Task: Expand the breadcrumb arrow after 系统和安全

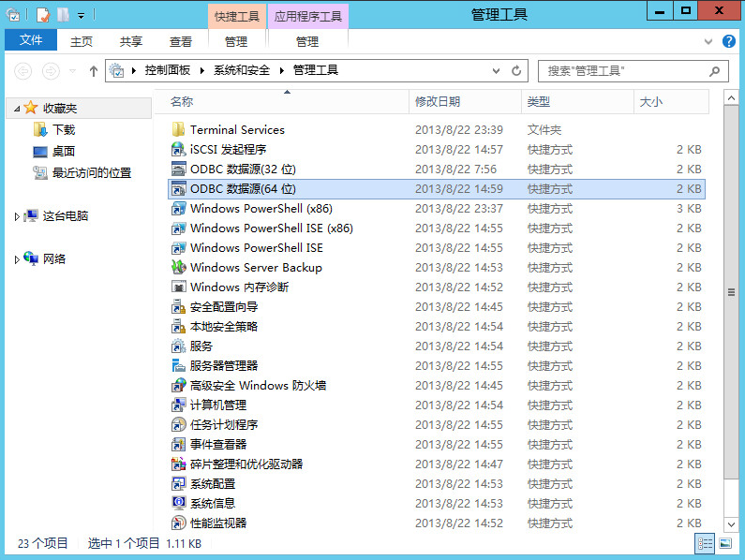Action: (x=282, y=71)
